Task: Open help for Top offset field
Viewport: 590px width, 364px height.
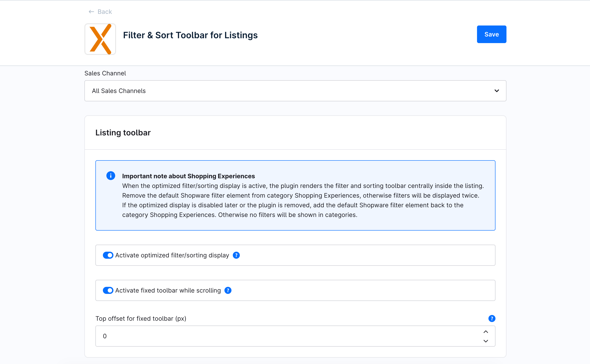Action: click(492, 318)
